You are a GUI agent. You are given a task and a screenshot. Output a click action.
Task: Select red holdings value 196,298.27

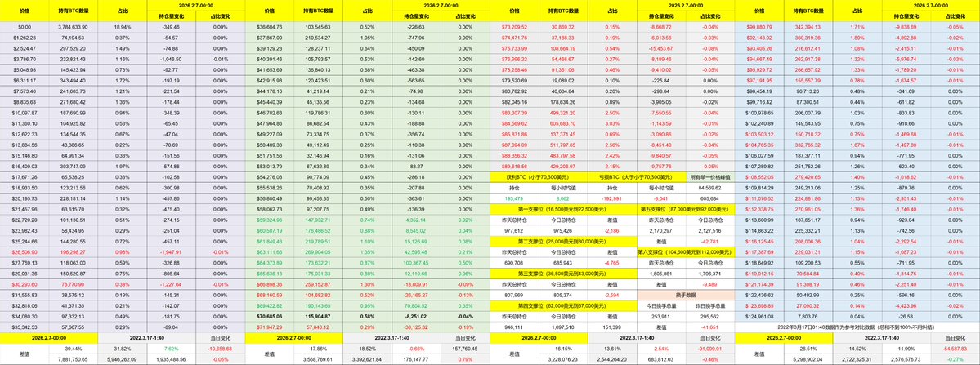[72, 251]
